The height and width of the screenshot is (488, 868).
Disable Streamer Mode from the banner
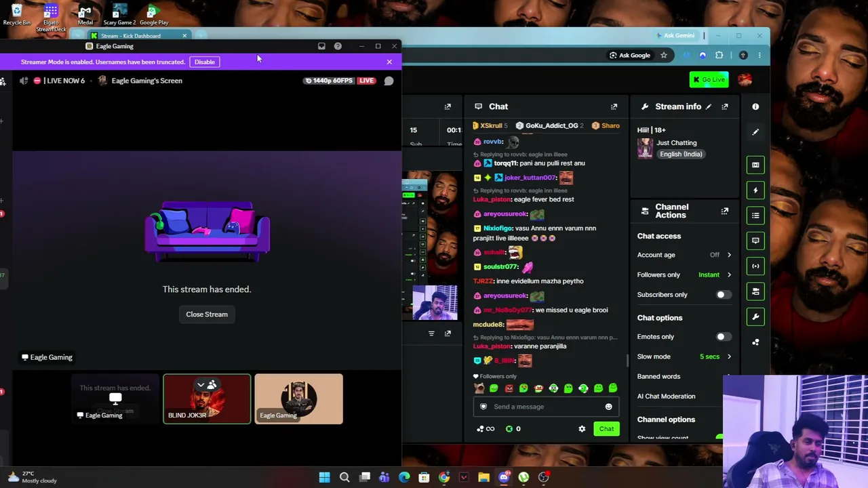coord(204,62)
